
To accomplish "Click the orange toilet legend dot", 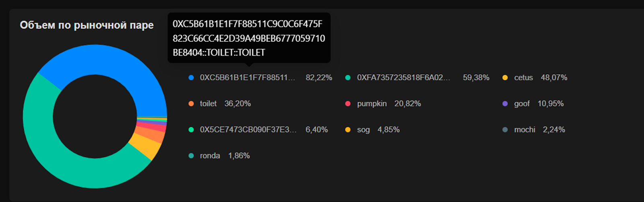I will click(x=191, y=104).
